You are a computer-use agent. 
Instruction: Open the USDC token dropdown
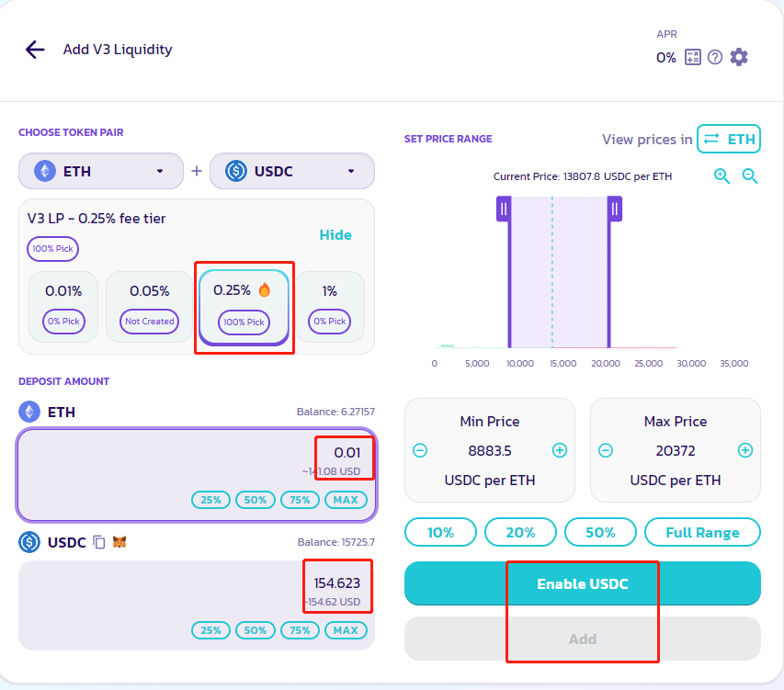[x=291, y=171]
